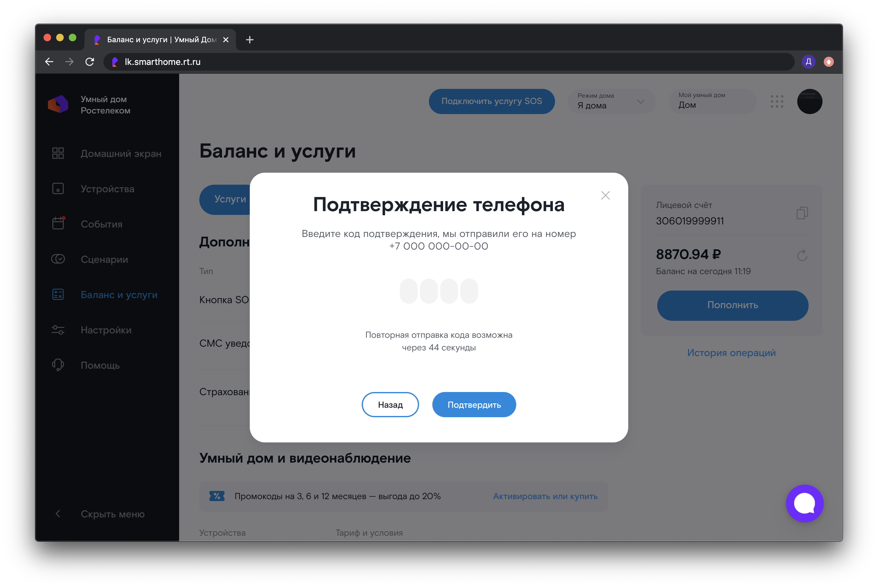The width and height of the screenshot is (878, 588).
Task: Open a new browser tab
Action: click(249, 39)
